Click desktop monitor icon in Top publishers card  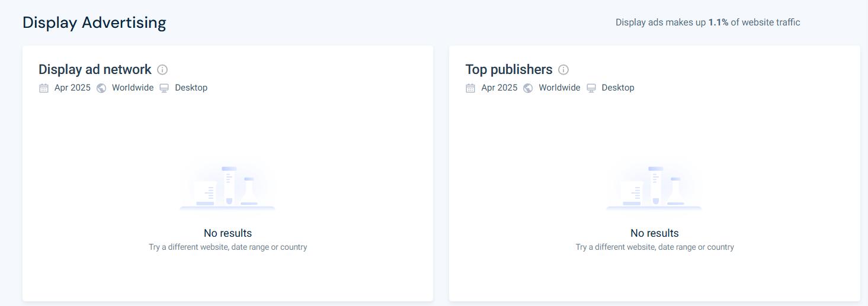pos(591,88)
